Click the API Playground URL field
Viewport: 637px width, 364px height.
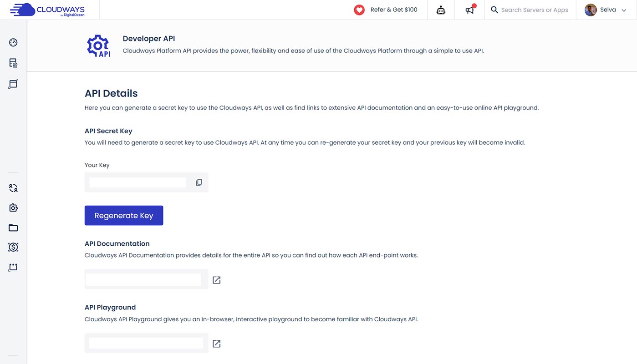point(146,343)
